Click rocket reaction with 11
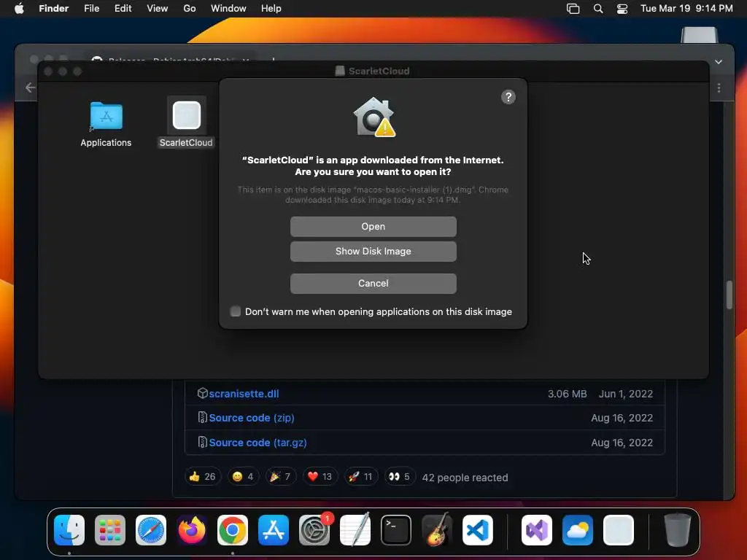Image resolution: width=747 pixels, height=560 pixels. [x=360, y=477]
